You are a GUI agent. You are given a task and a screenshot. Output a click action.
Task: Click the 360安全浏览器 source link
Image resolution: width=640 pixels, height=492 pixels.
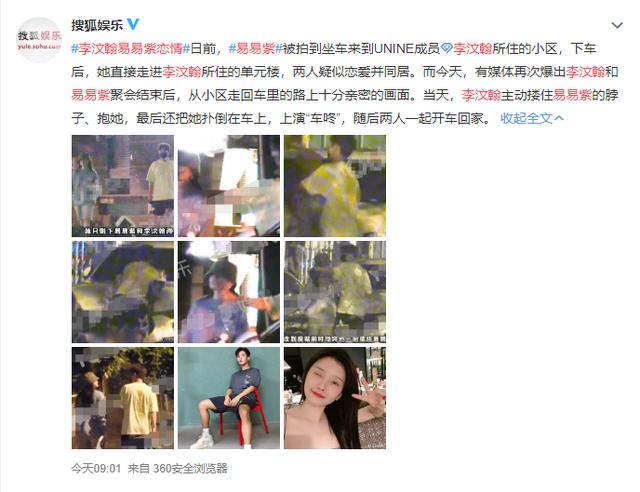[x=190, y=468]
